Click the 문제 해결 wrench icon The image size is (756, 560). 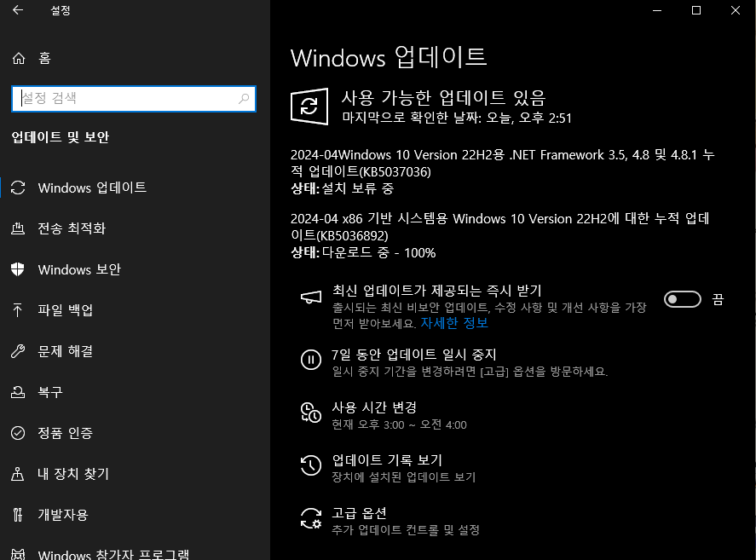[x=18, y=351]
